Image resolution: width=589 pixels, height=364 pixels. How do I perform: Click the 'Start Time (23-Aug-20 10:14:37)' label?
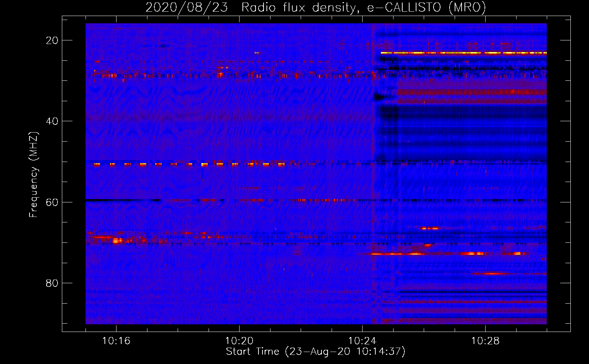(x=316, y=352)
